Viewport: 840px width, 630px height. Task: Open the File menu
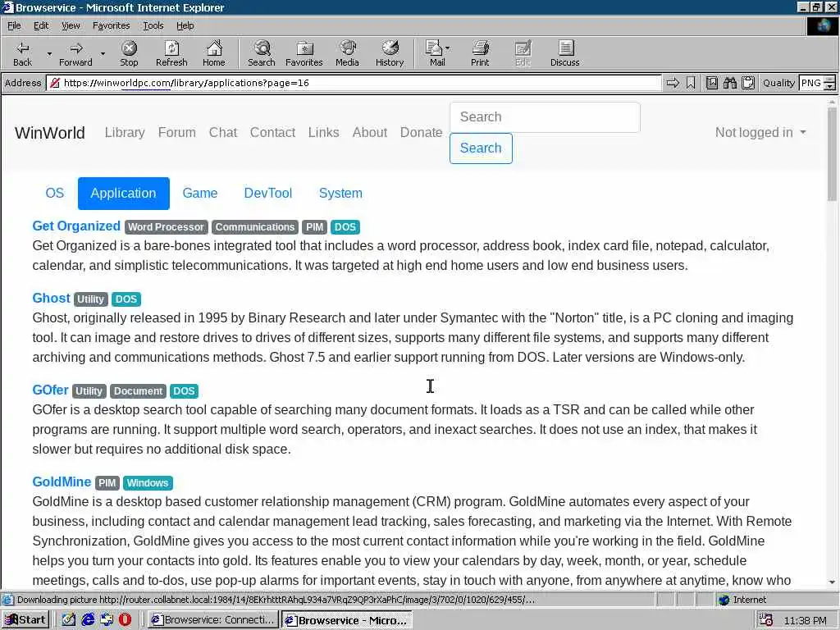(14, 25)
